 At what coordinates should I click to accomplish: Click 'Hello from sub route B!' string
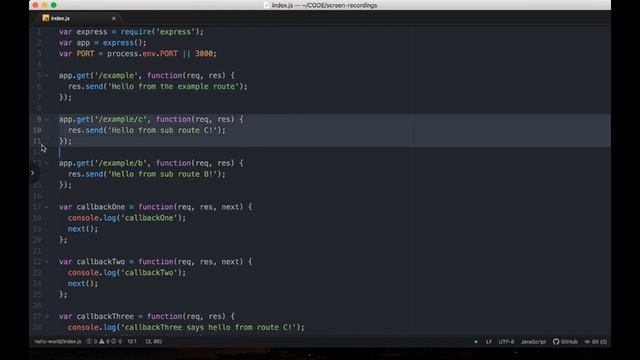pos(162,174)
